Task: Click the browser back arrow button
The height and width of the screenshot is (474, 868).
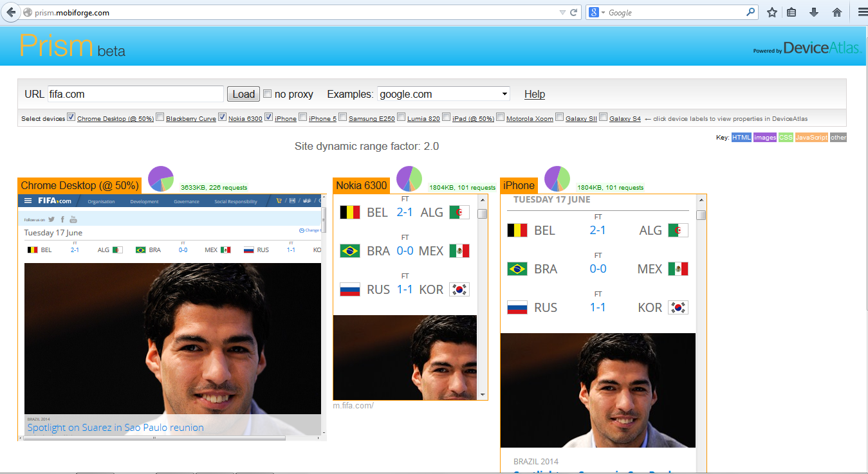Action: (11, 12)
